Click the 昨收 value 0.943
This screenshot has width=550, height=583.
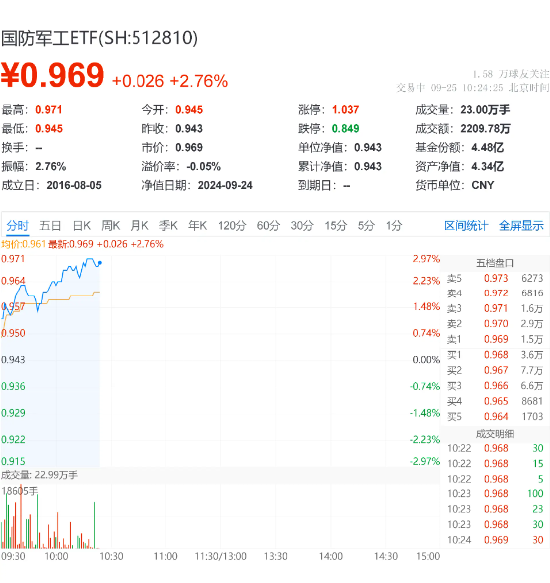[x=189, y=129]
